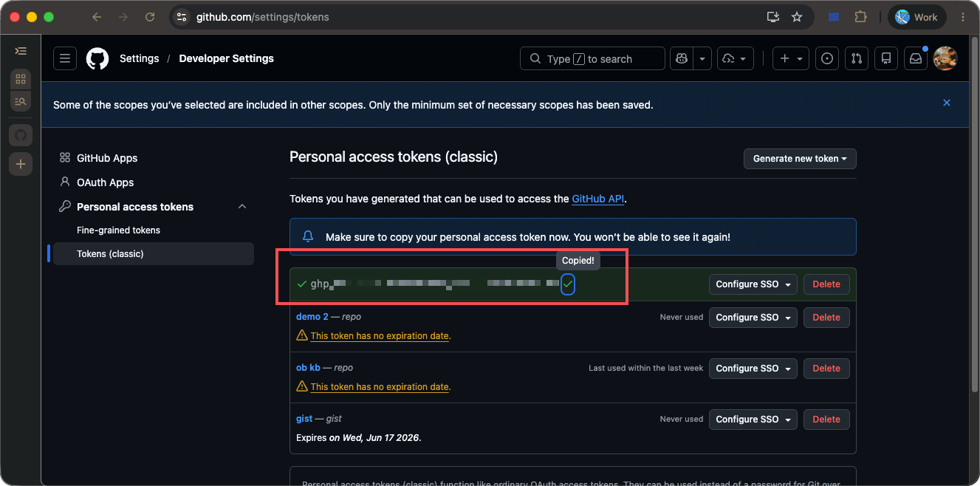Image resolution: width=980 pixels, height=486 pixels.
Task: Open the user avatar menu
Action: (x=945, y=58)
